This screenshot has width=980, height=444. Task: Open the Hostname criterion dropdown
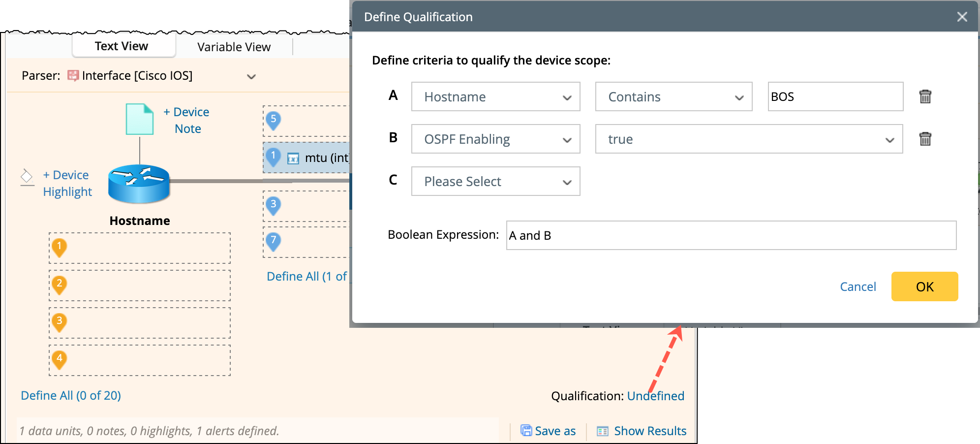click(x=495, y=96)
